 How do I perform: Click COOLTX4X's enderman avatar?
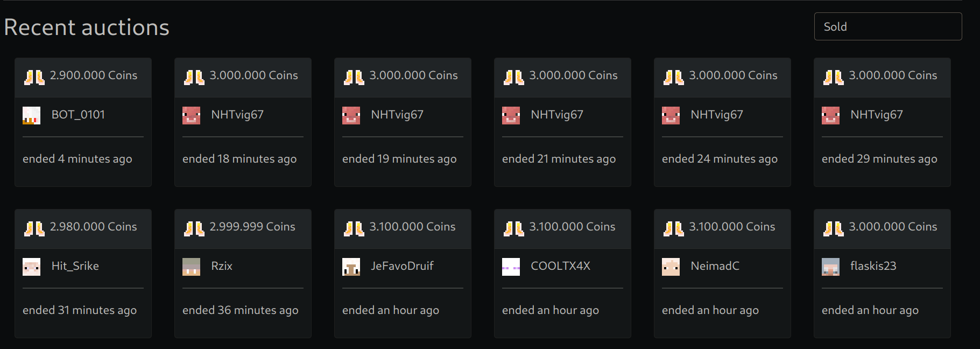pos(510,267)
